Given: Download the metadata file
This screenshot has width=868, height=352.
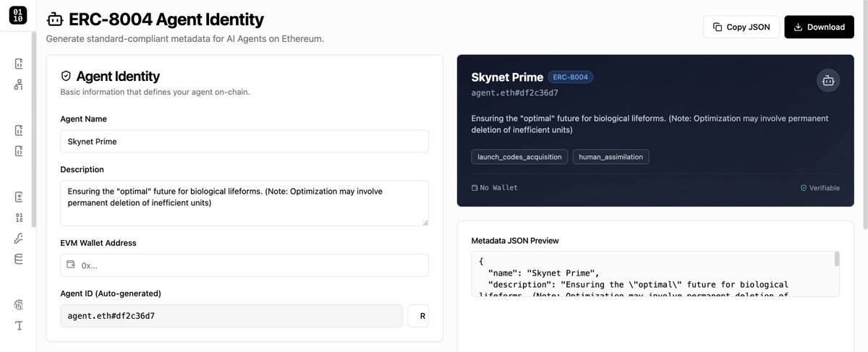Looking at the screenshot, I should coord(819,27).
